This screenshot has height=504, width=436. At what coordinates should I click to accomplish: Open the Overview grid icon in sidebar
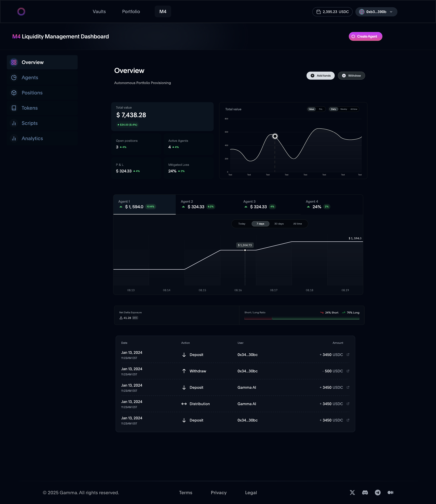click(x=14, y=62)
